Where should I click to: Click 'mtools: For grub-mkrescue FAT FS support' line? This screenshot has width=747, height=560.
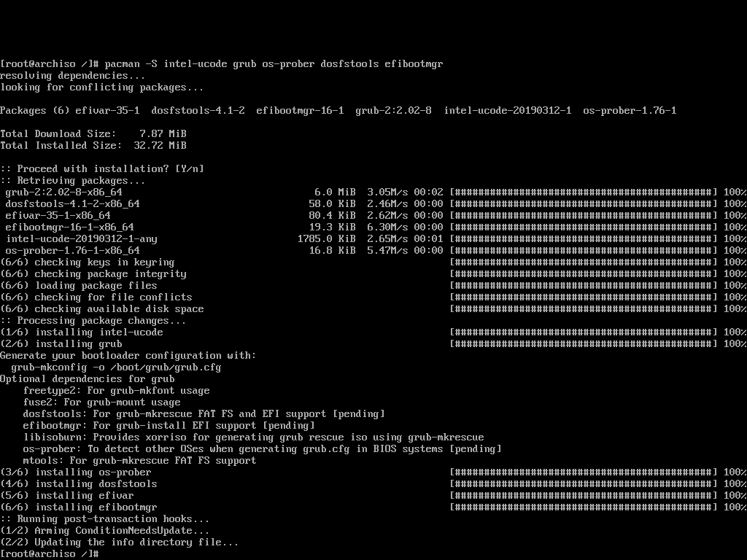(x=139, y=461)
